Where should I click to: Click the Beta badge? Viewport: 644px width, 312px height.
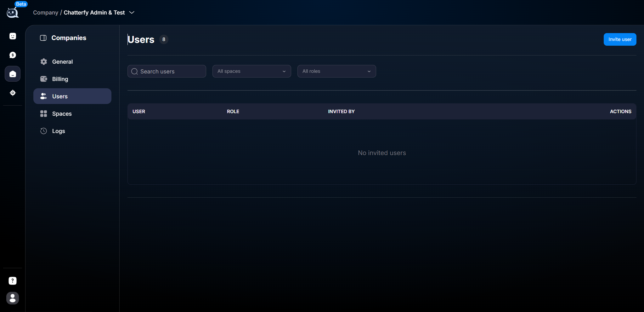coord(21,4)
